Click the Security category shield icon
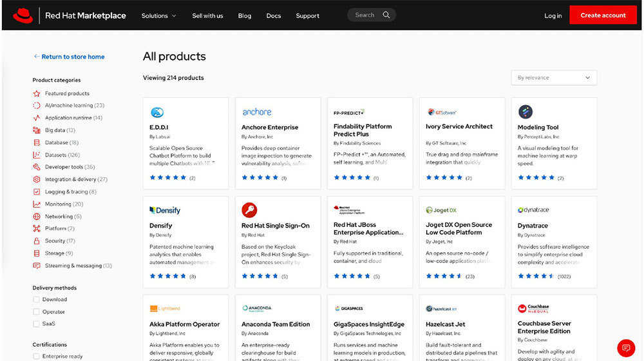644x361 pixels. pos(37,241)
